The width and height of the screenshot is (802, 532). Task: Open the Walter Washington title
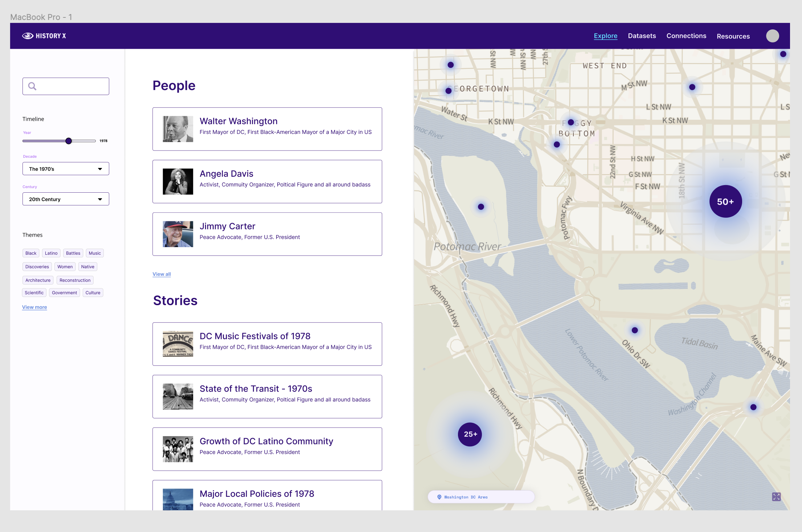[238, 121]
